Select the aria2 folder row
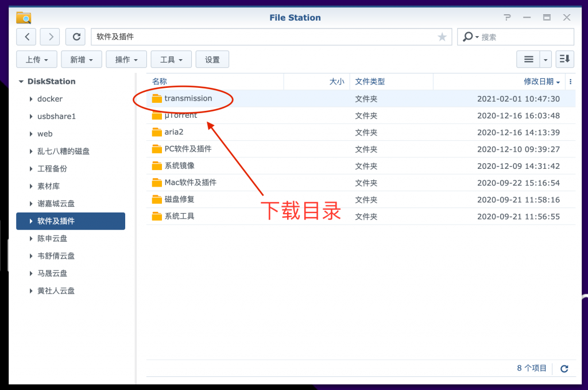 [x=173, y=132]
